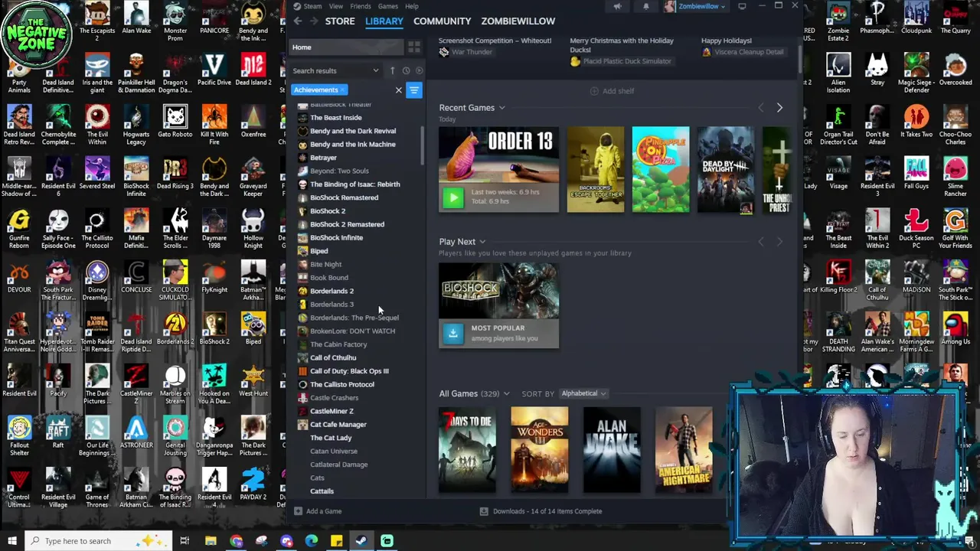The width and height of the screenshot is (980, 551).
Task: Select the LIBRARY tab
Action: 384,21
